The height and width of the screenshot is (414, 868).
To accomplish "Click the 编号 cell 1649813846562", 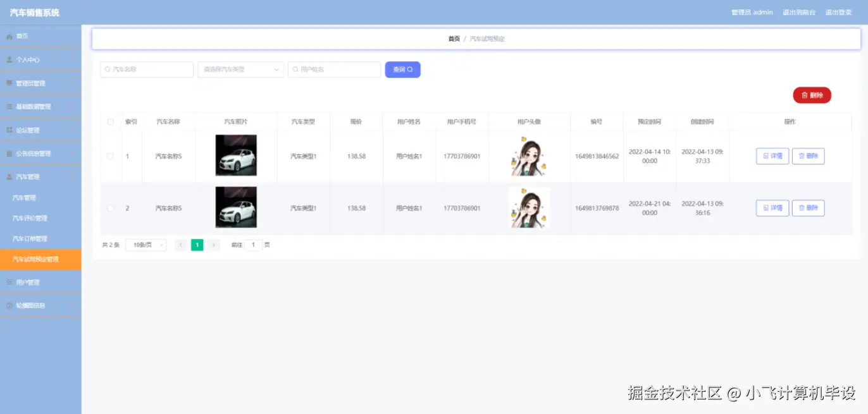I will [x=597, y=156].
